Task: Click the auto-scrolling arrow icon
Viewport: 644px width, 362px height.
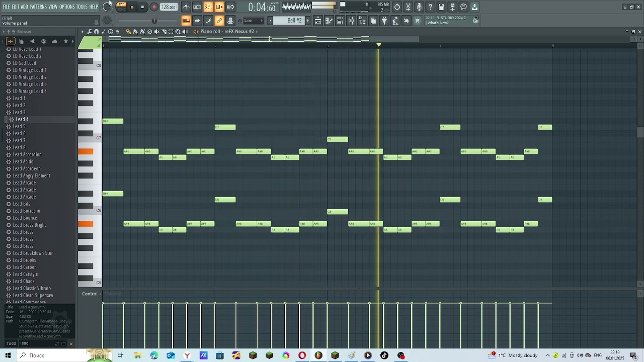Action: (x=197, y=21)
